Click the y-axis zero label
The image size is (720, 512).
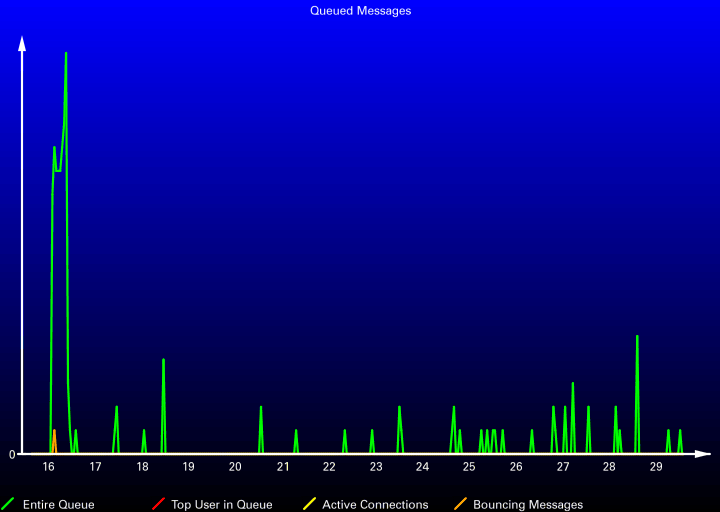click(x=12, y=455)
